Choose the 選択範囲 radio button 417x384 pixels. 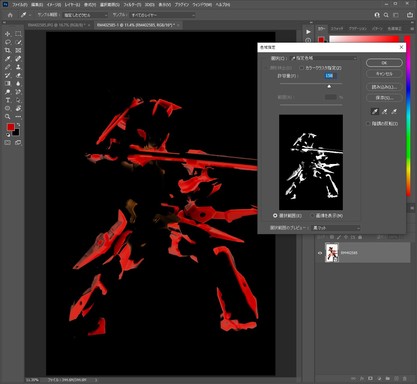pyautogui.click(x=275, y=216)
